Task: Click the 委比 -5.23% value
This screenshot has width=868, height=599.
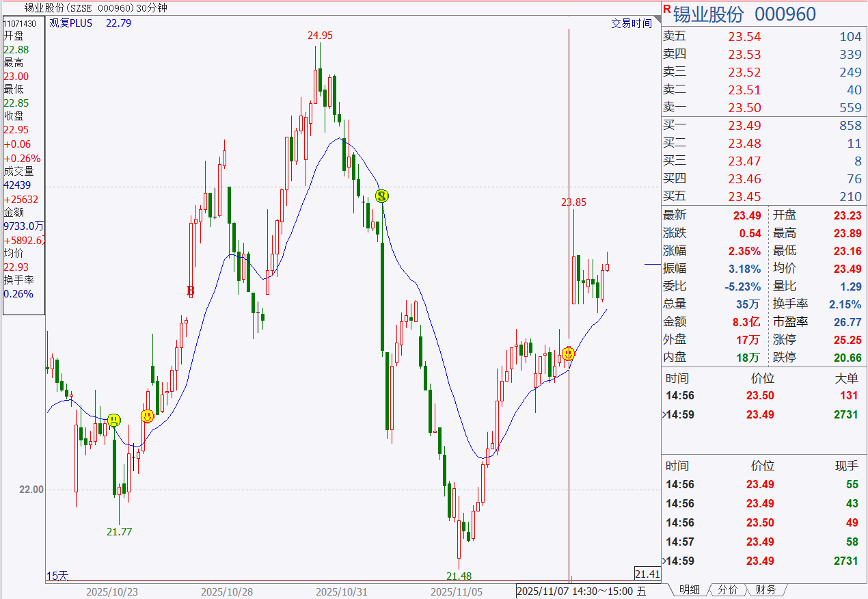Action: [x=743, y=287]
